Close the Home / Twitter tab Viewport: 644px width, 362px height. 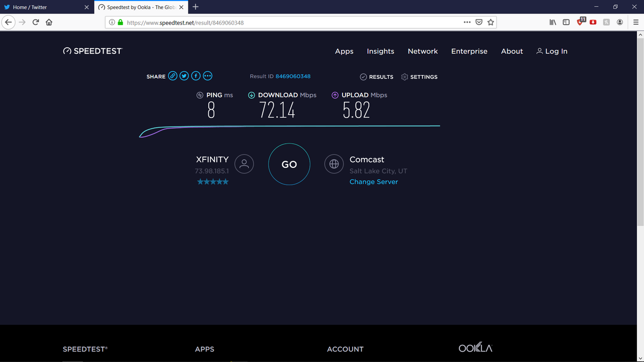coord(86,8)
